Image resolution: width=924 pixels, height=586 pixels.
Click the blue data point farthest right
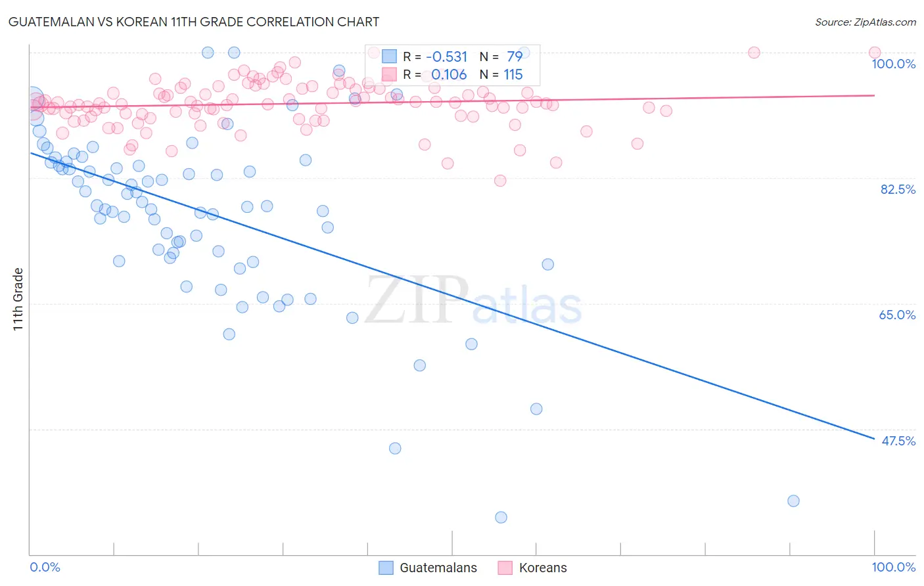[x=793, y=501]
